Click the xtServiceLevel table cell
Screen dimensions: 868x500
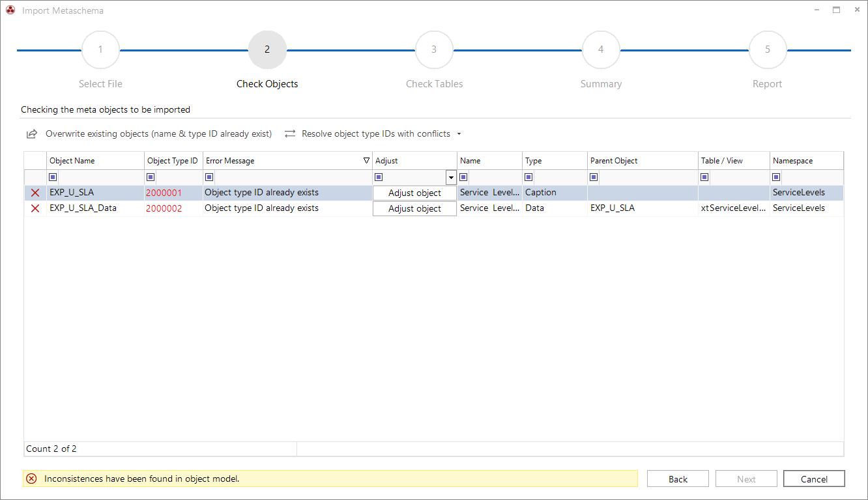click(x=734, y=208)
